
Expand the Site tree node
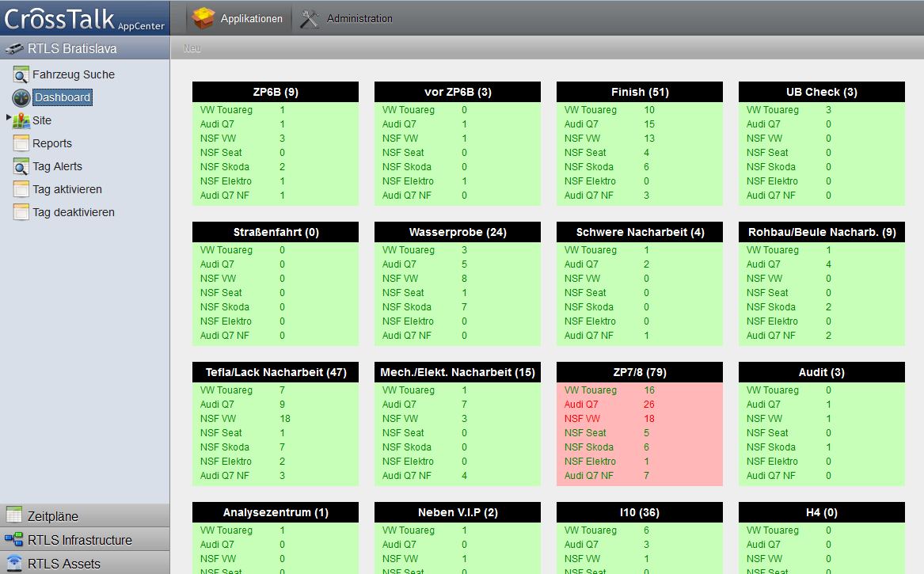point(8,118)
